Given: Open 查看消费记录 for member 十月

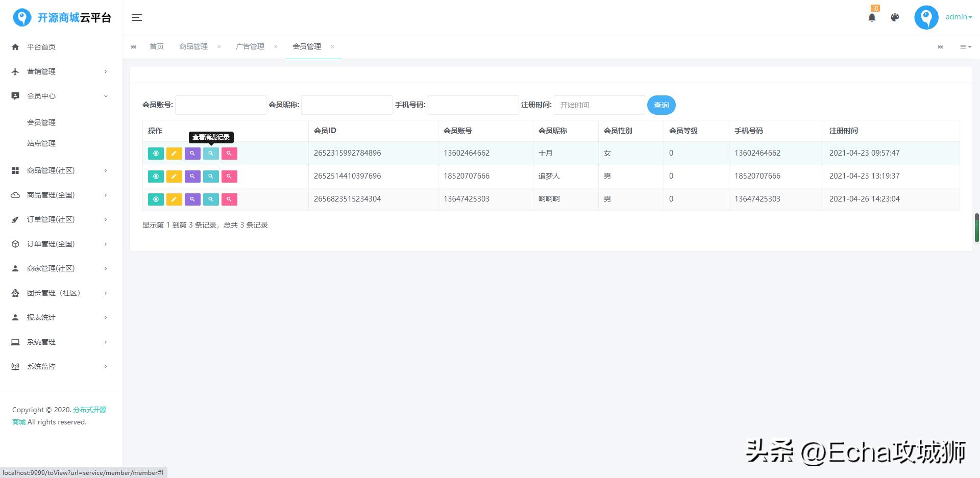Looking at the screenshot, I should [x=211, y=153].
